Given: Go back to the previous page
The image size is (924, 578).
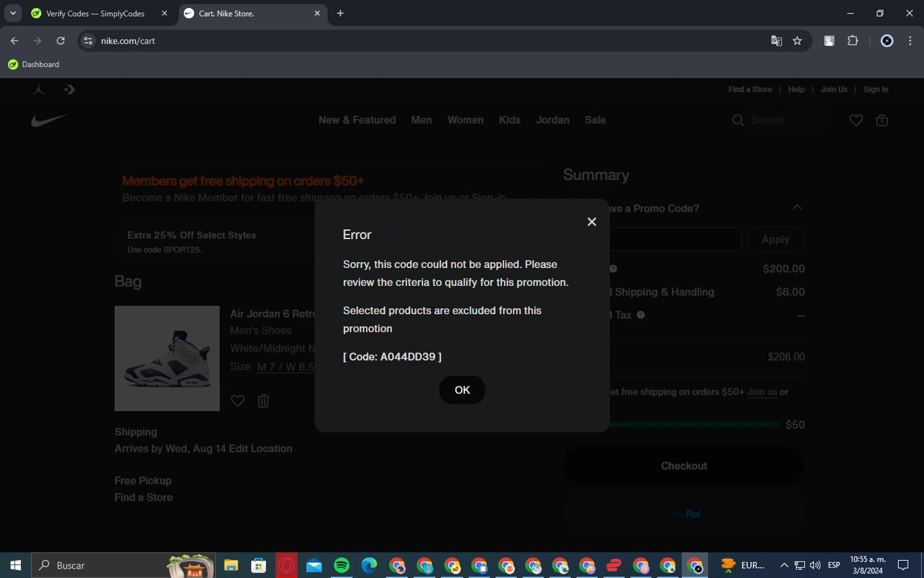Looking at the screenshot, I should click(x=15, y=41).
